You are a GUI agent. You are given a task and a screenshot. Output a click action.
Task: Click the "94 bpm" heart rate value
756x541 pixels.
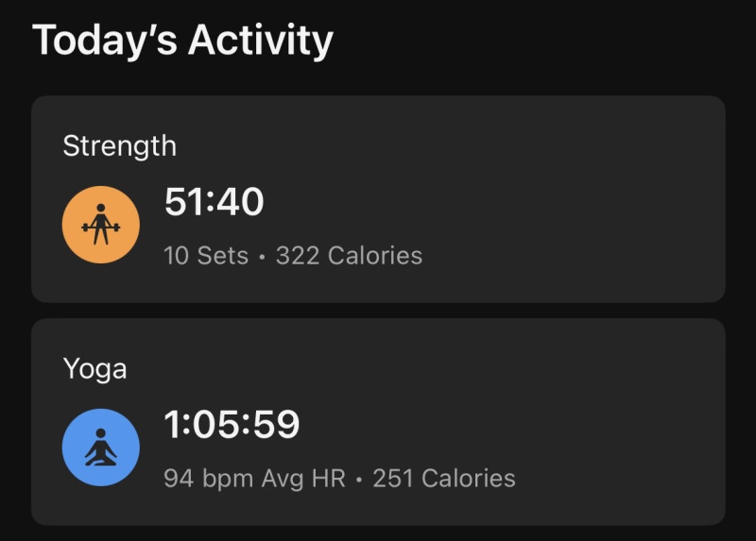tap(208, 479)
